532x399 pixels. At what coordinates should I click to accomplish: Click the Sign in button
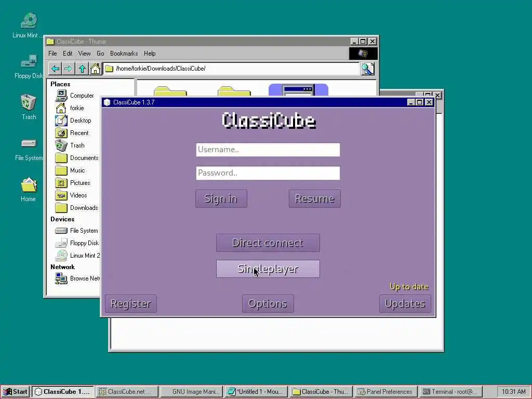(221, 198)
